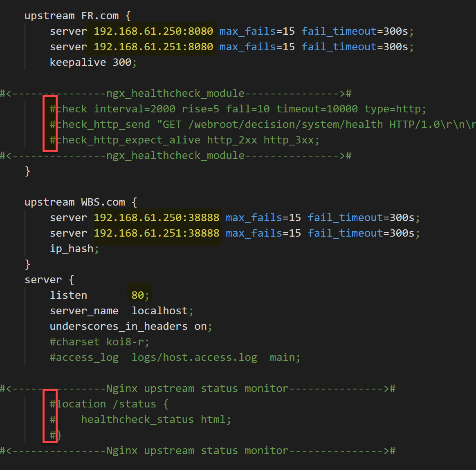Click the 'listen' keyword in server block
Screen dimensions: 476x470
click(68, 295)
